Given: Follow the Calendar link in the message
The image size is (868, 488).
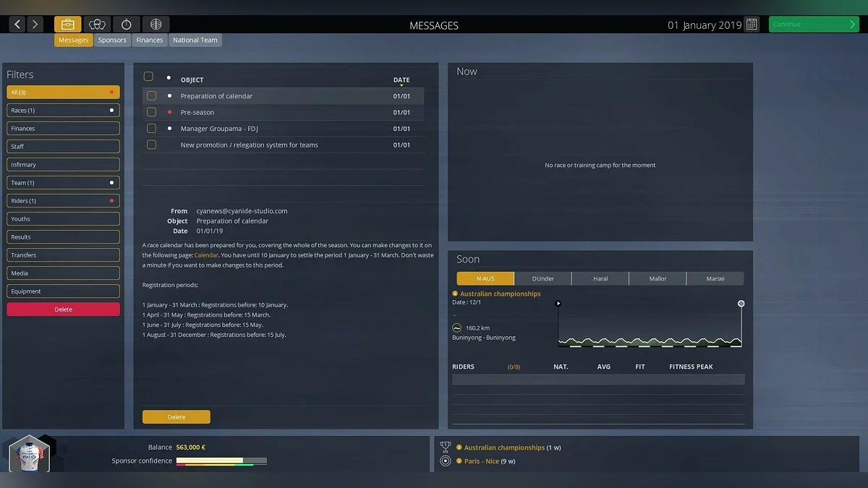Looking at the screenshot, I should tap(206, 255).
